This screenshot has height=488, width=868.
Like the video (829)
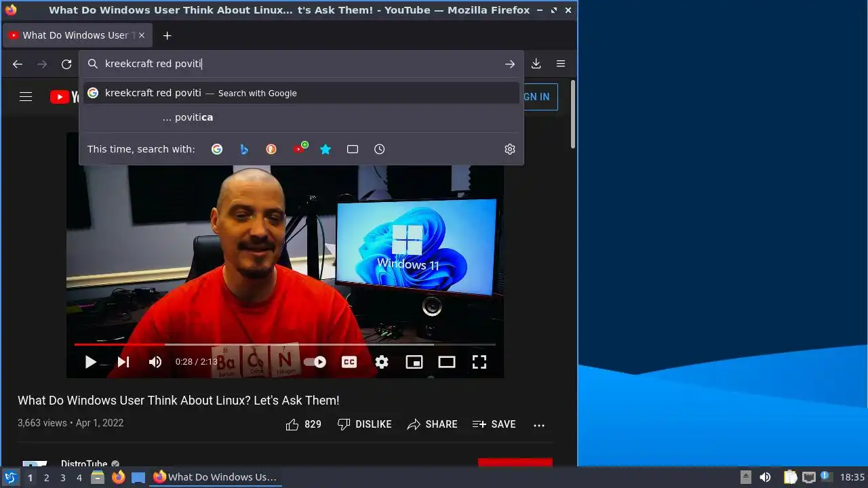click(303, 424)
